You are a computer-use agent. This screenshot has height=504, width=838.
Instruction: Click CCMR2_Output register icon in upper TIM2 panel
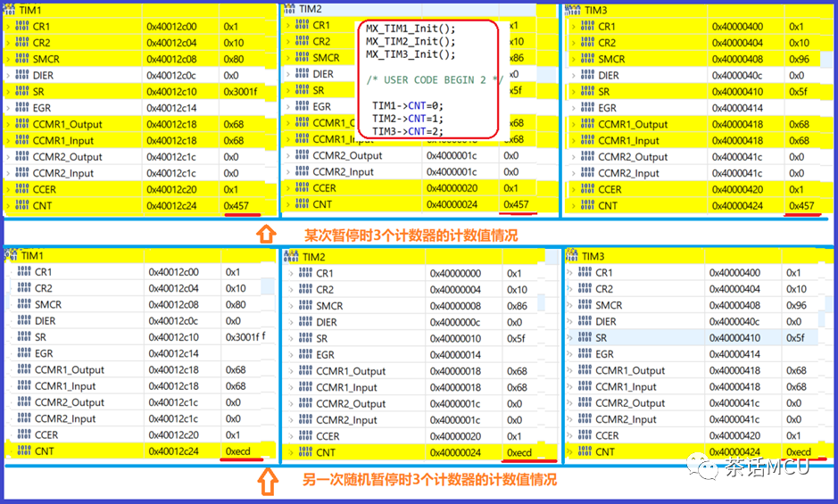point(302,155)
